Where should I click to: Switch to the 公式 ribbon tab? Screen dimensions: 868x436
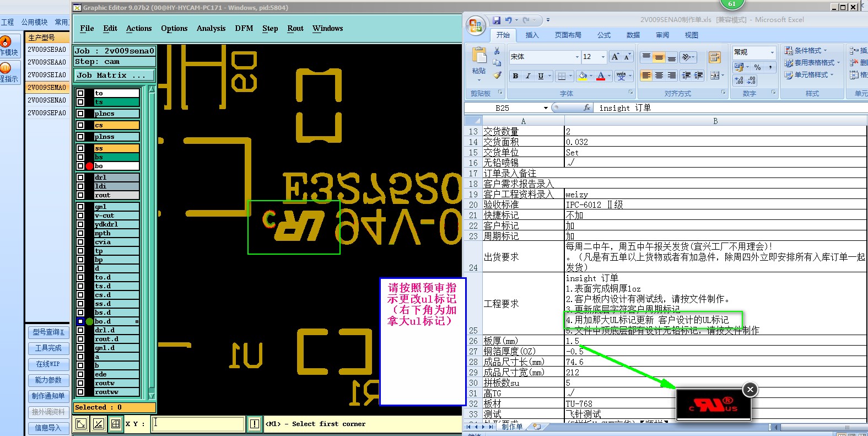604,35
